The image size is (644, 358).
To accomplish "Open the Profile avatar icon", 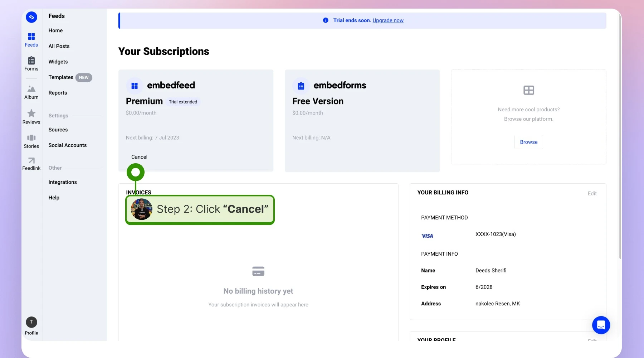I will [31, 322].
